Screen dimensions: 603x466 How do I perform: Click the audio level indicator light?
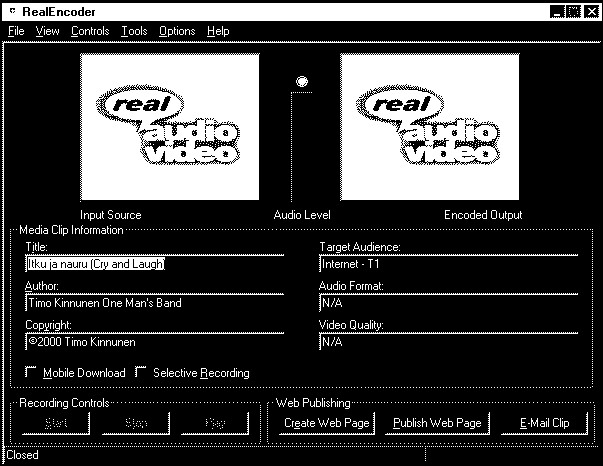[x=302, y=82]
